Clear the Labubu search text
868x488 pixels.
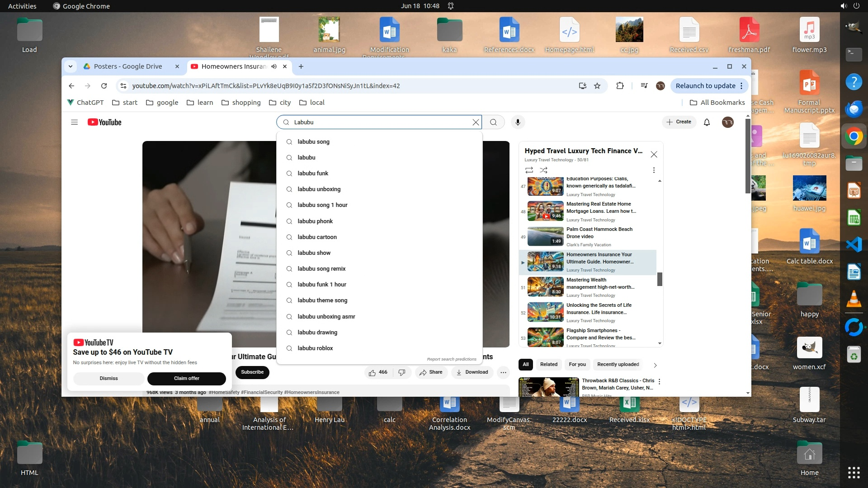click(x=476, y=122)
